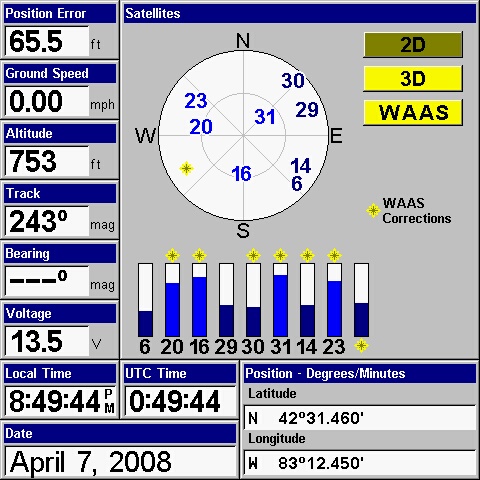Screen dimensions: 480x480
Task: Click the PM indicator on Local Time
Action: tap(109, 401)
